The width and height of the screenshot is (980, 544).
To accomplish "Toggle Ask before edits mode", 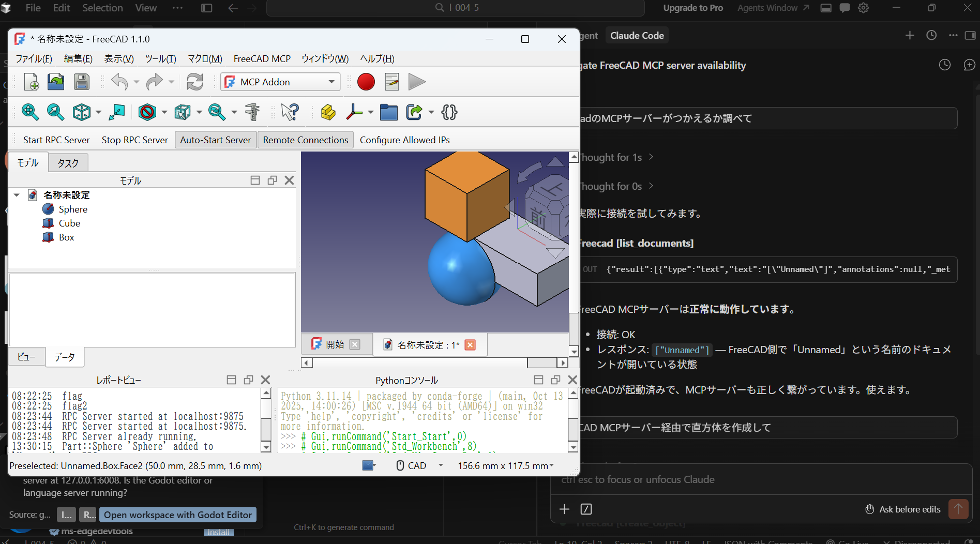I will 903,509.
